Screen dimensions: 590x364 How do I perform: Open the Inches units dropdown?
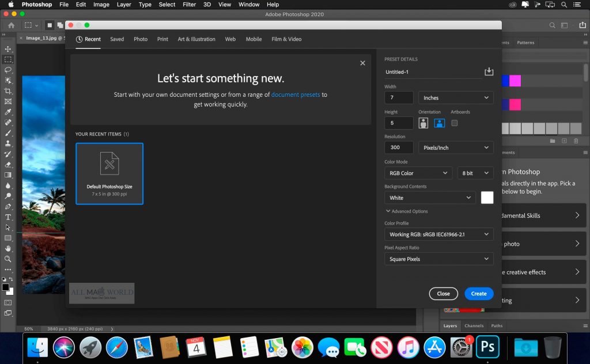coord(456,98)
